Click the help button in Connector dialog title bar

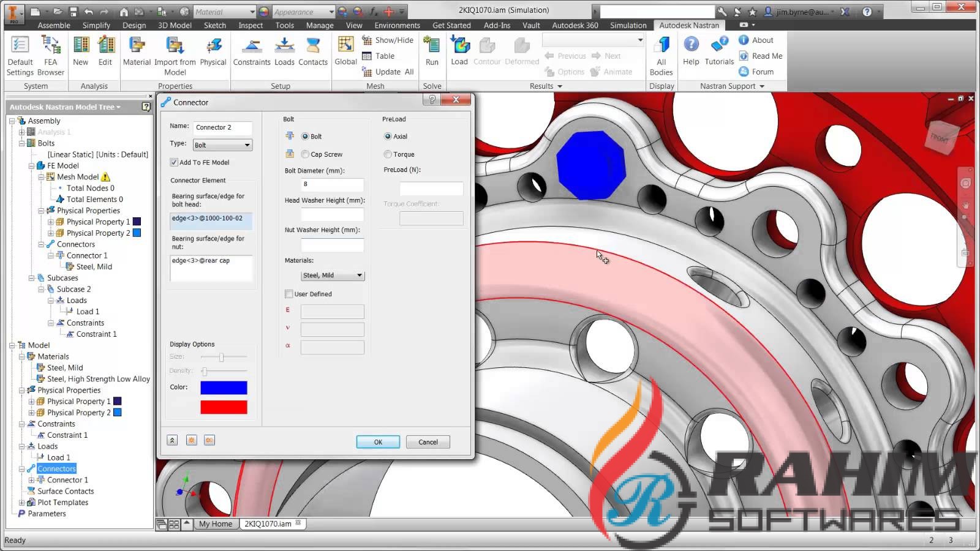click(x=432, y=100)
